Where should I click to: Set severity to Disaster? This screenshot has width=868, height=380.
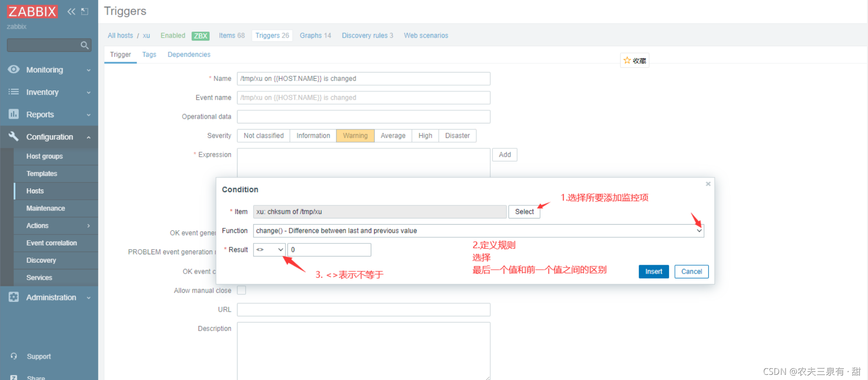(x=457, y=136)
